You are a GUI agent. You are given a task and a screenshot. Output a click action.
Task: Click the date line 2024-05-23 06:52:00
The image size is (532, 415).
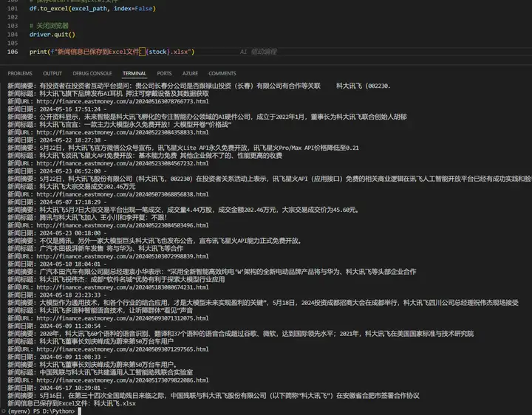pyautogui.click(x=57, y=171)
